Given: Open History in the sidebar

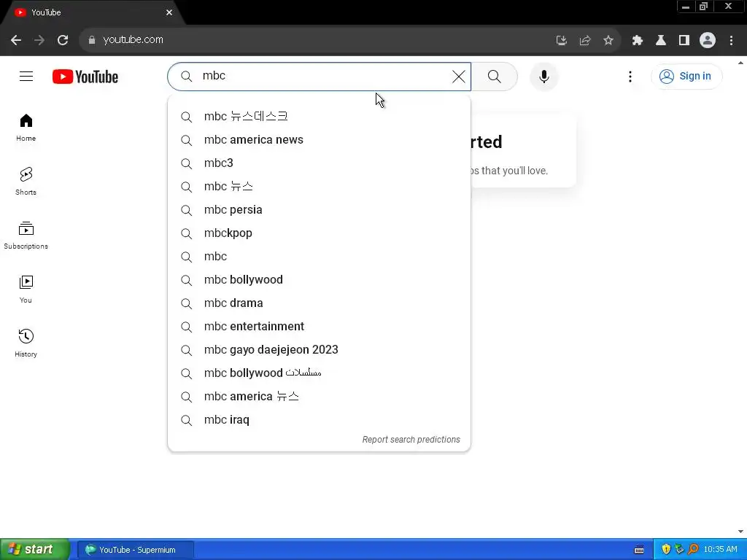Looking at the screenshot, I should 26,343.
